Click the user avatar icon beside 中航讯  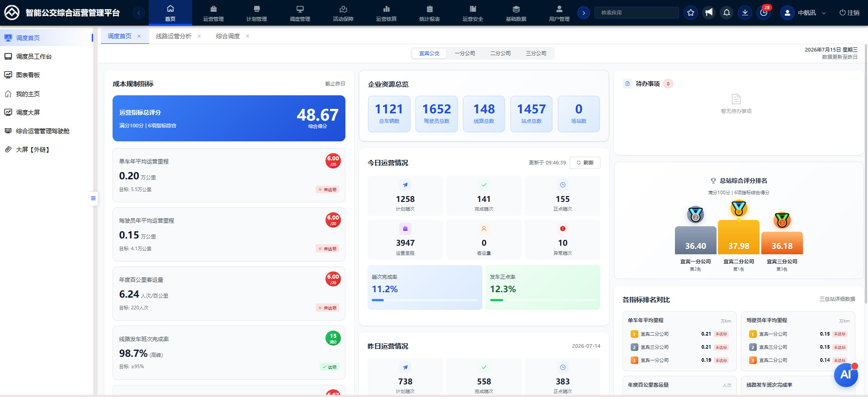787,13
